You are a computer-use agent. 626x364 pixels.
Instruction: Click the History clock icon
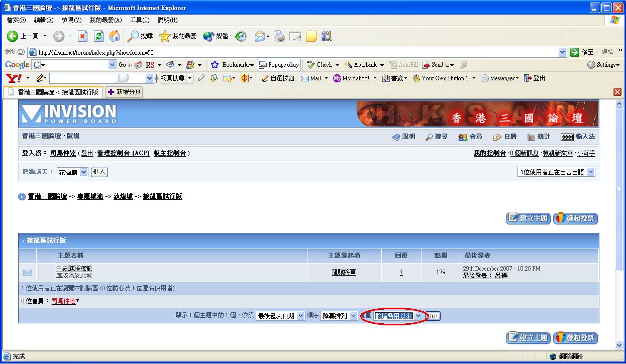tap(241, 36)
